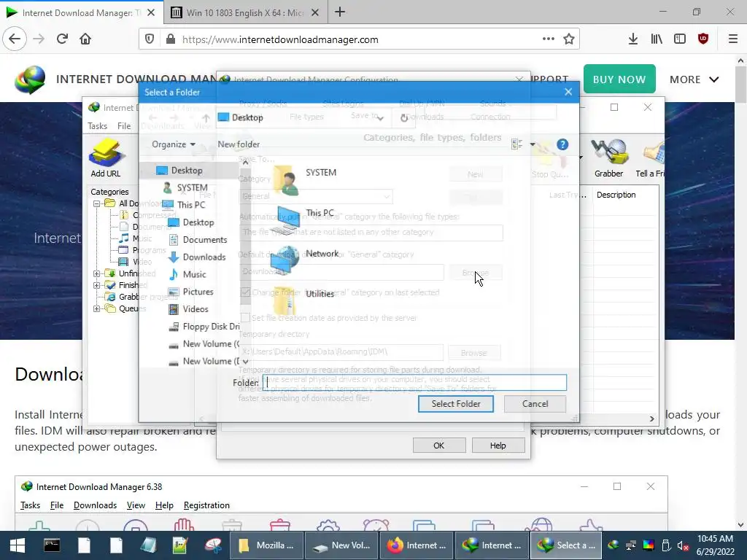This screenshot has width=747, height=560.
Task: Expand the MORE menu on website
Action: [x=694, y=79]
